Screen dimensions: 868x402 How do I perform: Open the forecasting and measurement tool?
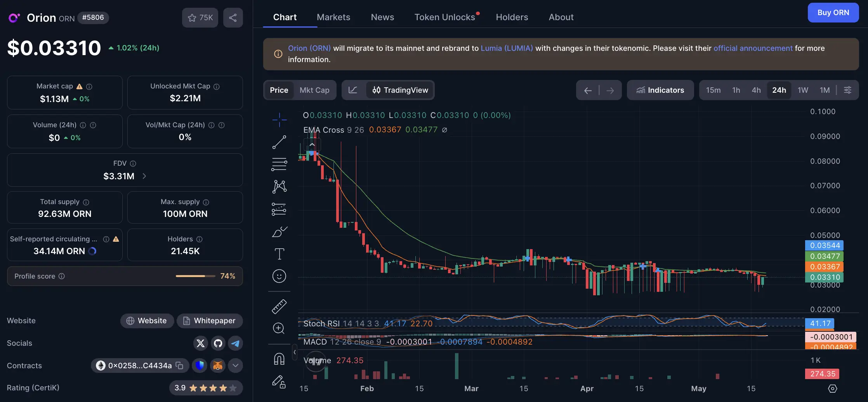point(279,209)
